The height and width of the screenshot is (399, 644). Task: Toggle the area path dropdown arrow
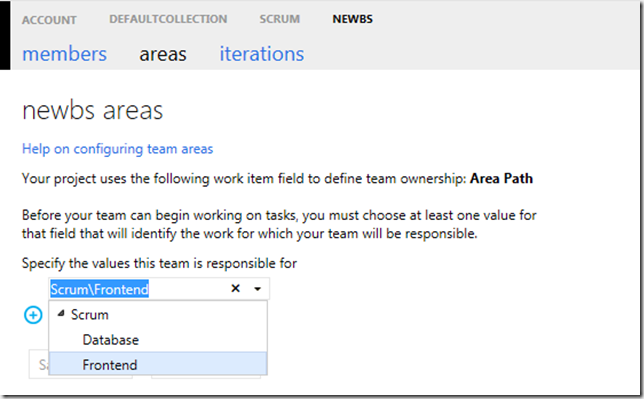click(258, 289)
